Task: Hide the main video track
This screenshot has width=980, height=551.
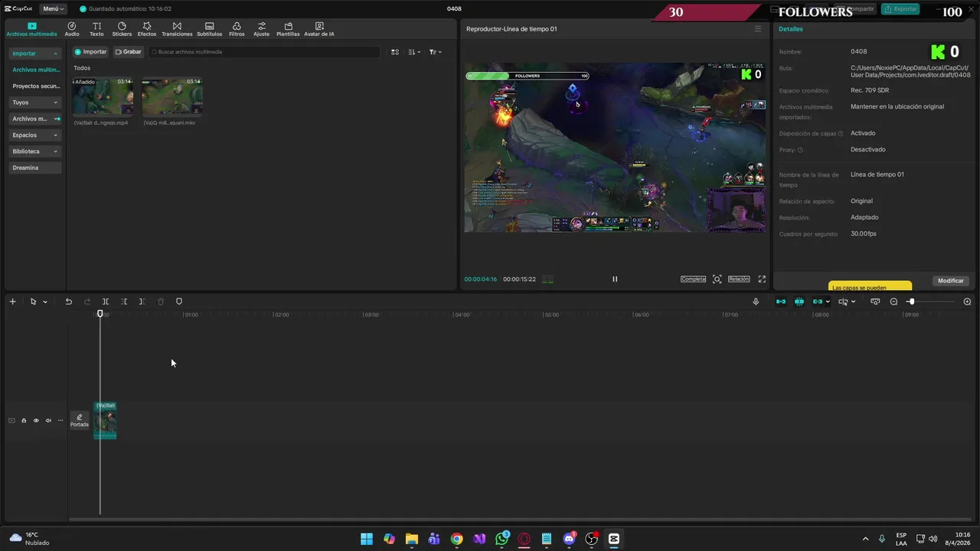Action: pos(36,420)
